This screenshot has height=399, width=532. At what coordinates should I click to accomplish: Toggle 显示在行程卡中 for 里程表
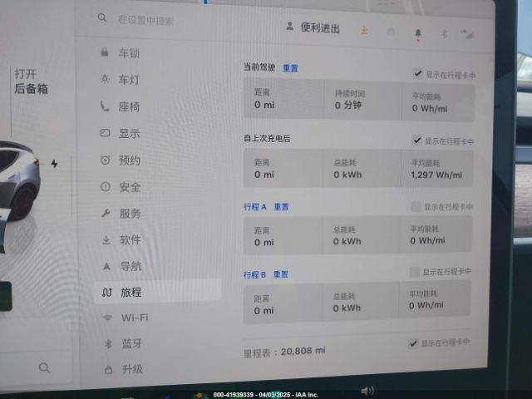click(x=413, y=342)
